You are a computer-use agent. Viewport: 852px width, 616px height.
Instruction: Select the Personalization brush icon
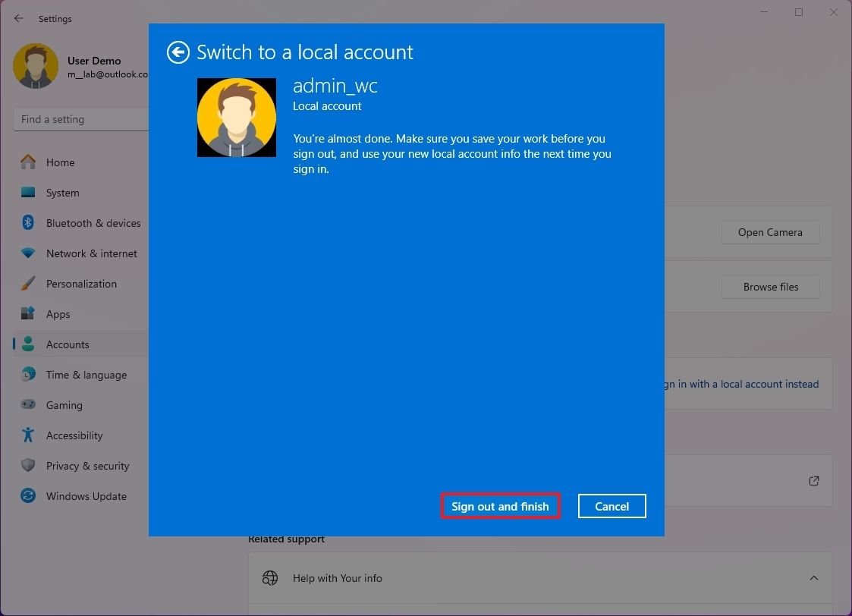click(27, 284)
